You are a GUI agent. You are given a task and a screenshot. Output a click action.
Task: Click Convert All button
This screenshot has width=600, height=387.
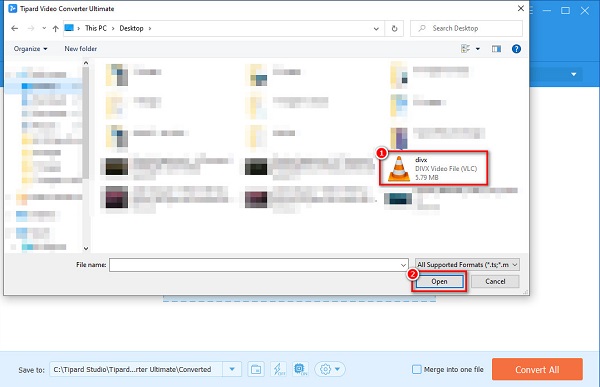click(x=537, y=369)
